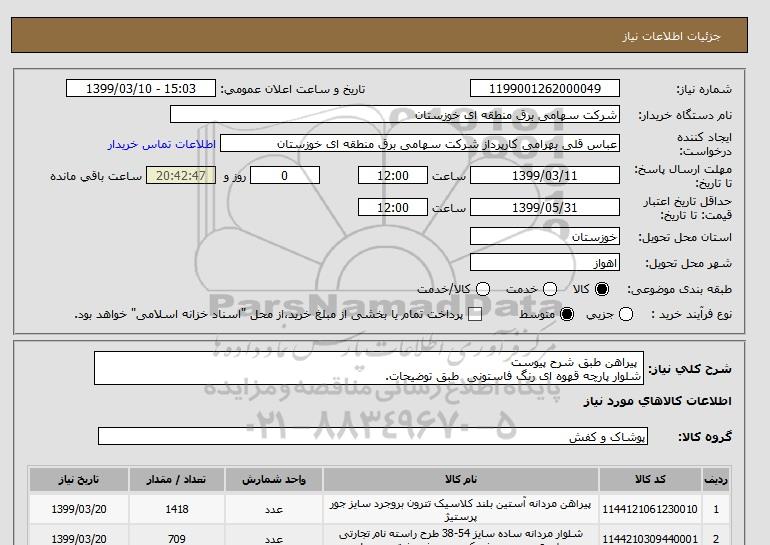Viewport: 770px width, 545px height.
Task: Click the شرح کلی نیاز description box
Action: [369, 368]
